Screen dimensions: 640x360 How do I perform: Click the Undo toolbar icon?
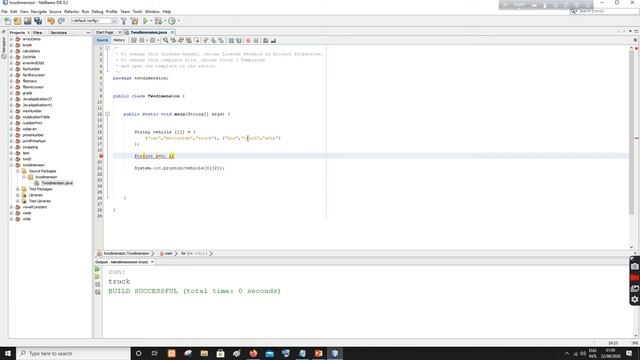[51, 21]
